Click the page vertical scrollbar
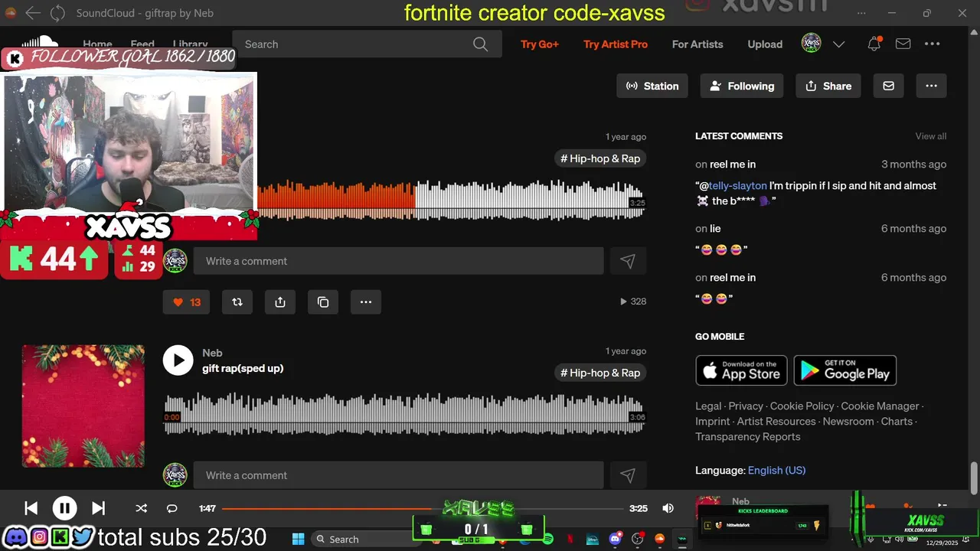Viewport: 980px width, 551px height. [974, 478]
